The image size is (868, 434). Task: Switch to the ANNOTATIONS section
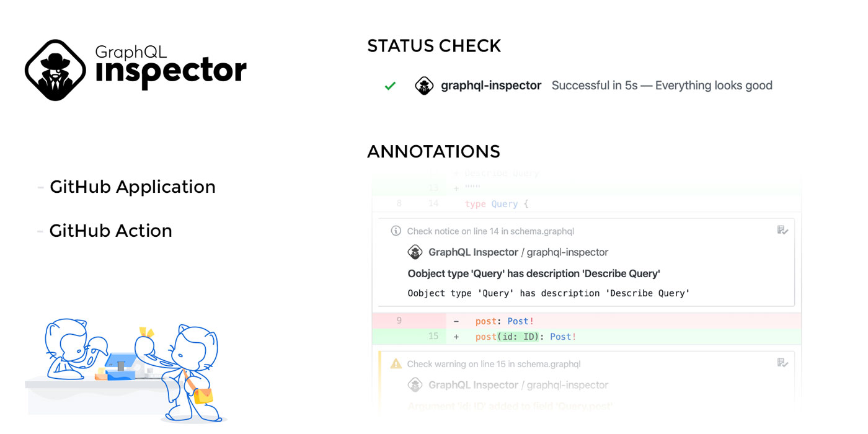pyautogui.click(x=433, y=151)
